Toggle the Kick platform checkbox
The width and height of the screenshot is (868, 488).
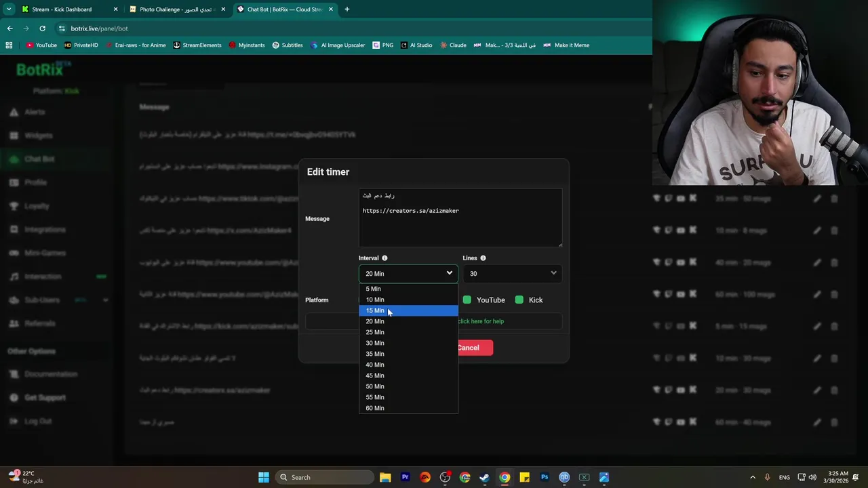(519, 300)
